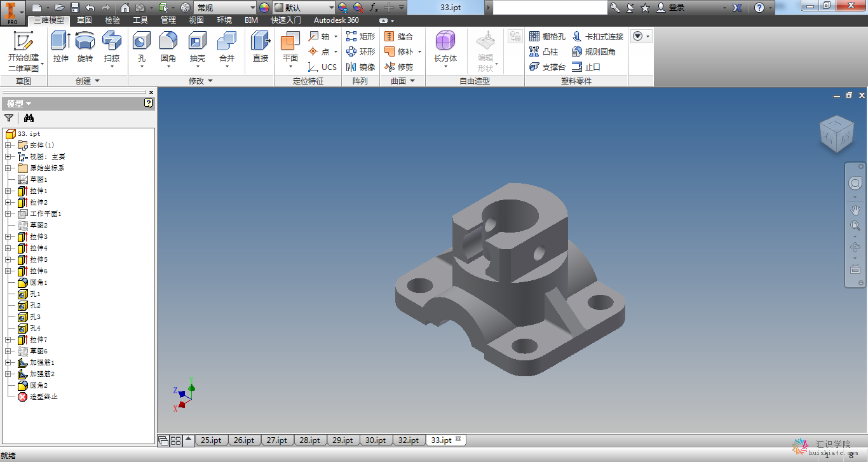Select the Rest (支撑台) tool

pyautogui.click(x=547, y=67)
